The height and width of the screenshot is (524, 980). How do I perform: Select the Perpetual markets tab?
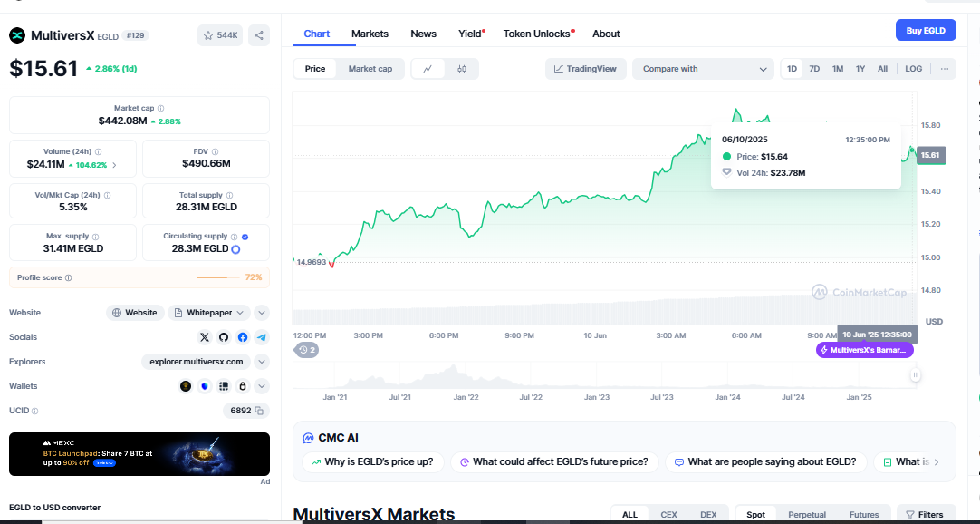pos(807,515)
